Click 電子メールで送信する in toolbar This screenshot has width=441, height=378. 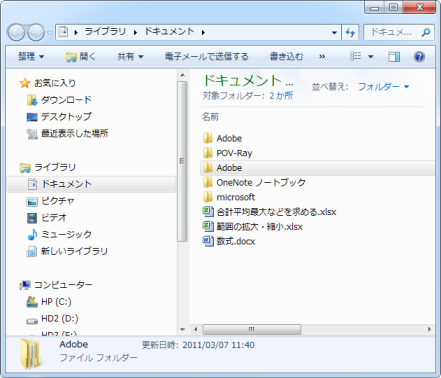pos(206,56)
